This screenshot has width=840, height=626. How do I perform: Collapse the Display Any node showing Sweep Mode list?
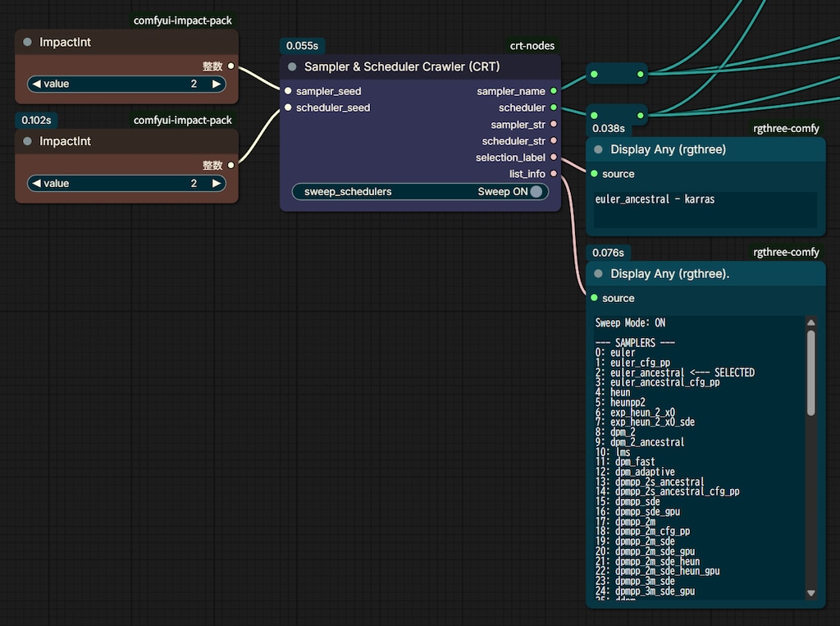(598, 274)
